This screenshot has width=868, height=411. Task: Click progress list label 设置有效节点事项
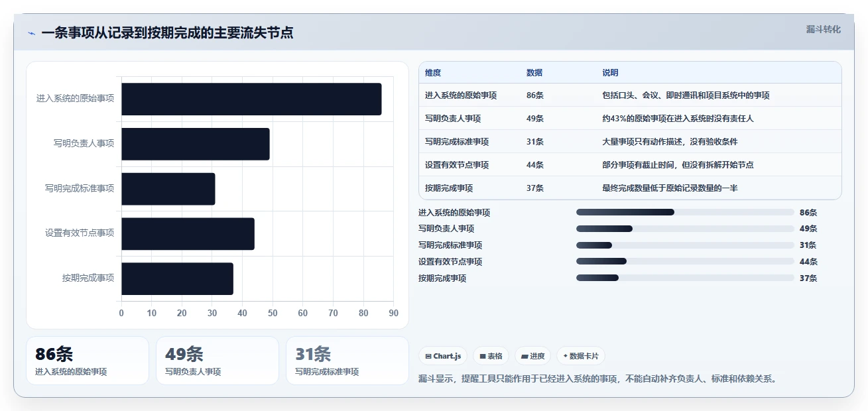pos(450,262)
